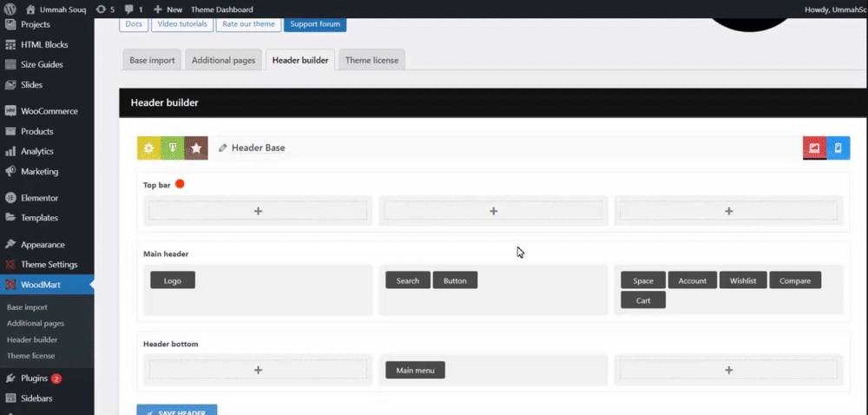The image size is (868, 415).
Task: Click the Docs button
Action: point(134,24)
